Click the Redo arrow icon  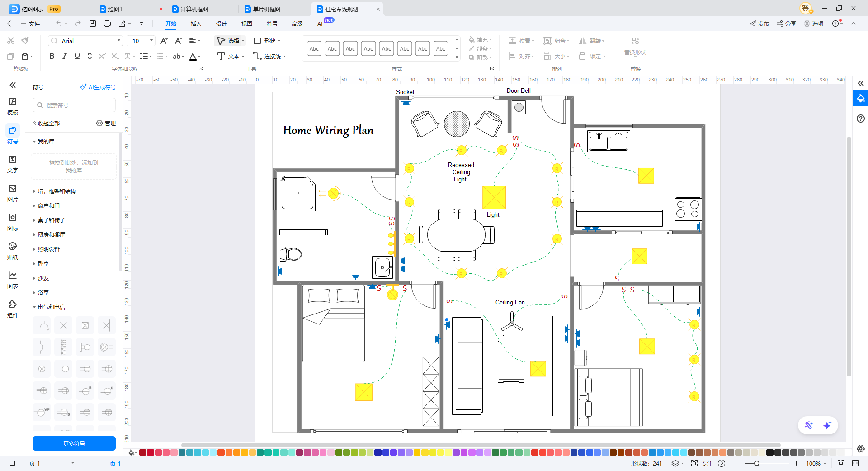(78, 24)
